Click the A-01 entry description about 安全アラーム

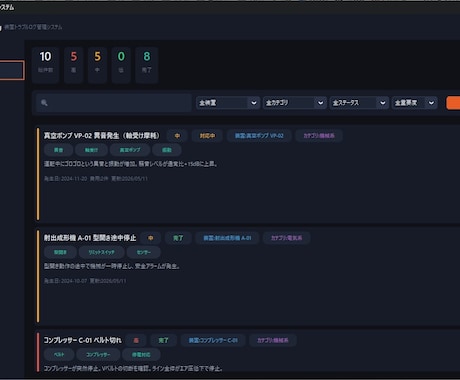pyautogui.click(x=112, y=266)
